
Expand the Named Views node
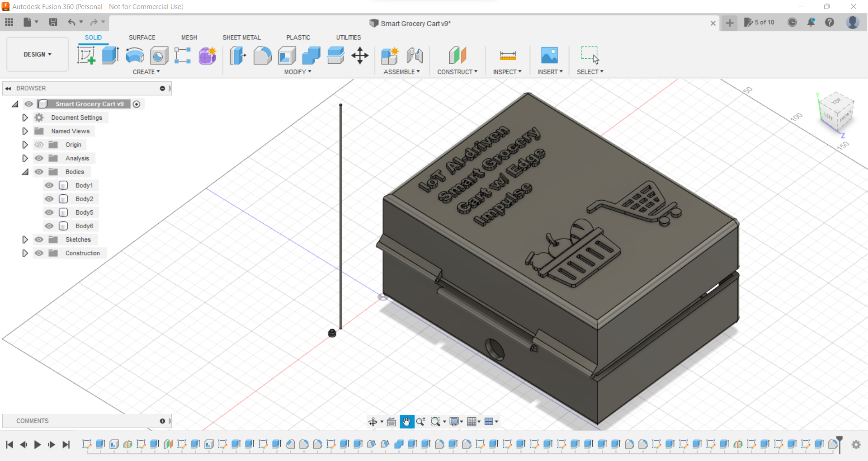pyautogui.click(x=25, y=131)
